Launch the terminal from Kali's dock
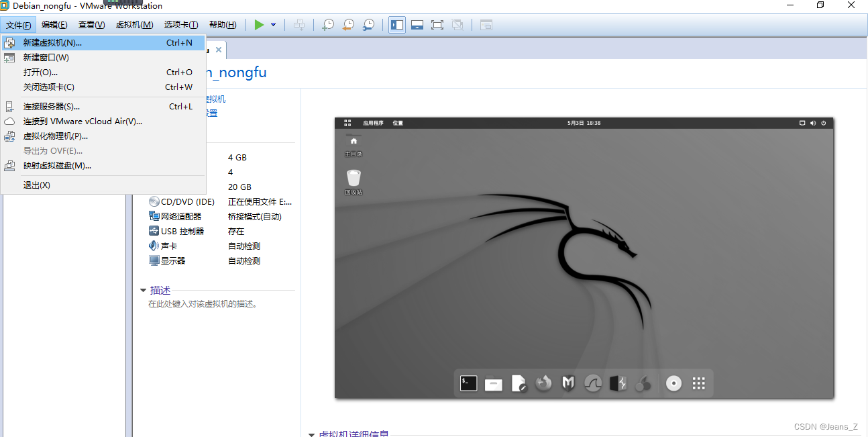Image resolution: width=868 pixels, height=437 pixels. pyautogui.click(x=468, y=383)
